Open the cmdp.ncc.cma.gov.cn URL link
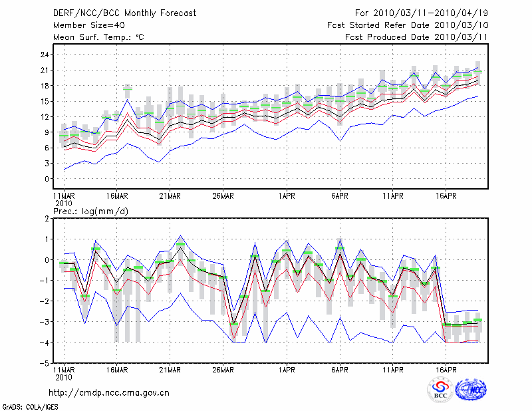 [109, 392]
